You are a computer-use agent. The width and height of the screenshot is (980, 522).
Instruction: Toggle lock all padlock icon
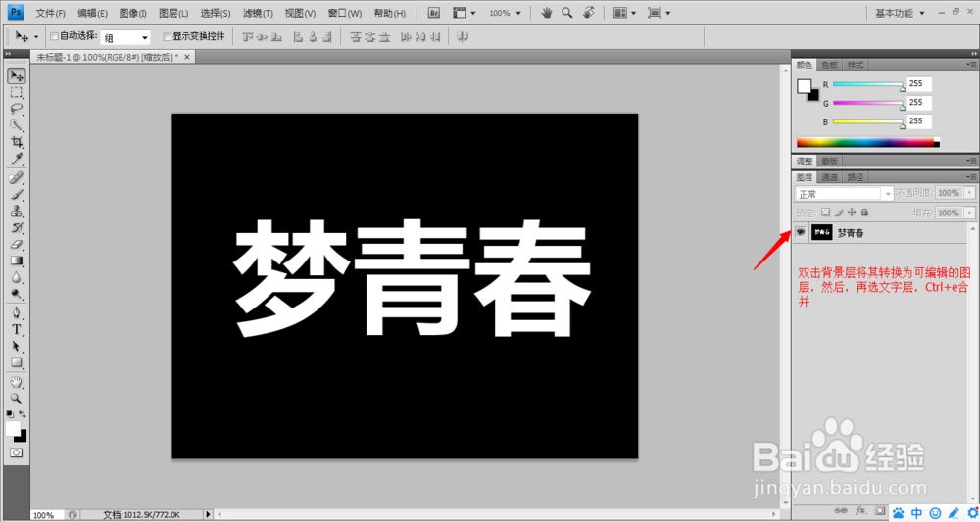point(864,213)
